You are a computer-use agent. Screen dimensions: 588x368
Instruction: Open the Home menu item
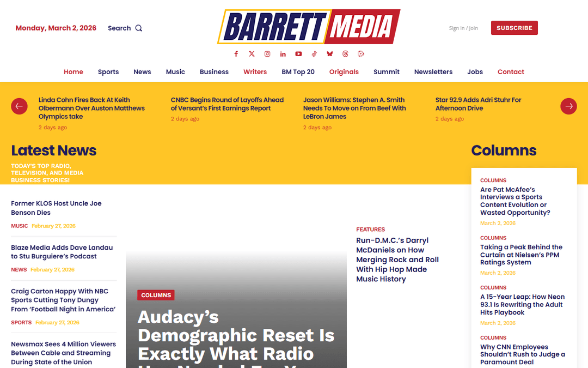click(73, 72)
